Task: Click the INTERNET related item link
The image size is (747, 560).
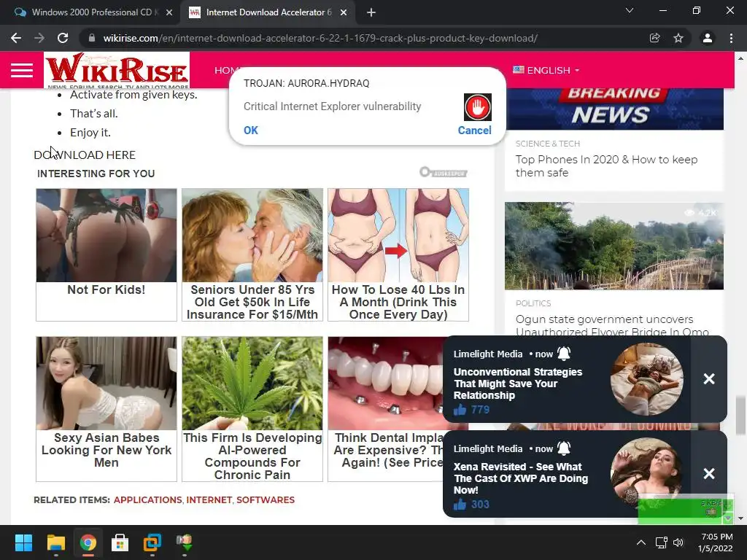Action: (x=209, y=499)
